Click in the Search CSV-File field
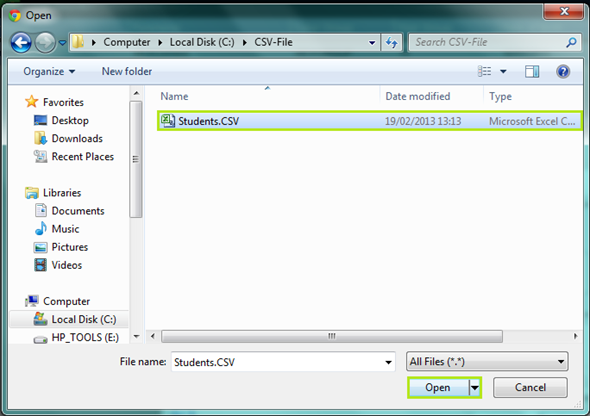This screenshot has height=416, width=590. click(487, 43)
